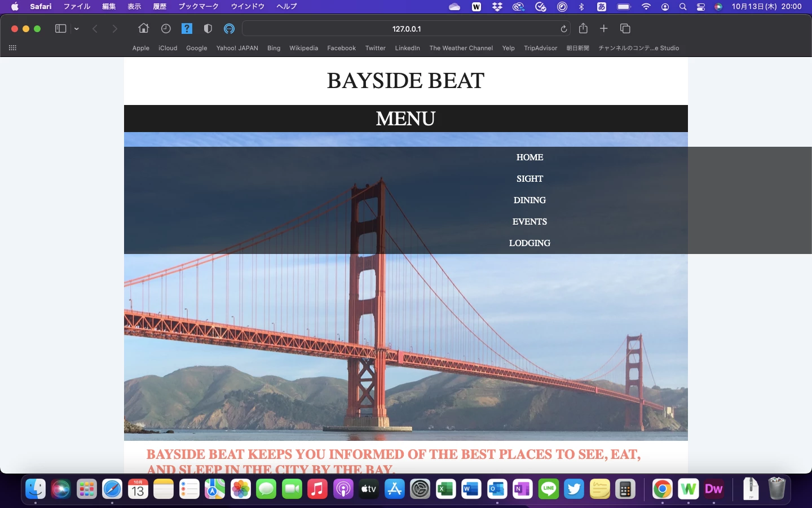Go forward with the forward arrow
812x508 pixels.
click(x=115, y=29)
